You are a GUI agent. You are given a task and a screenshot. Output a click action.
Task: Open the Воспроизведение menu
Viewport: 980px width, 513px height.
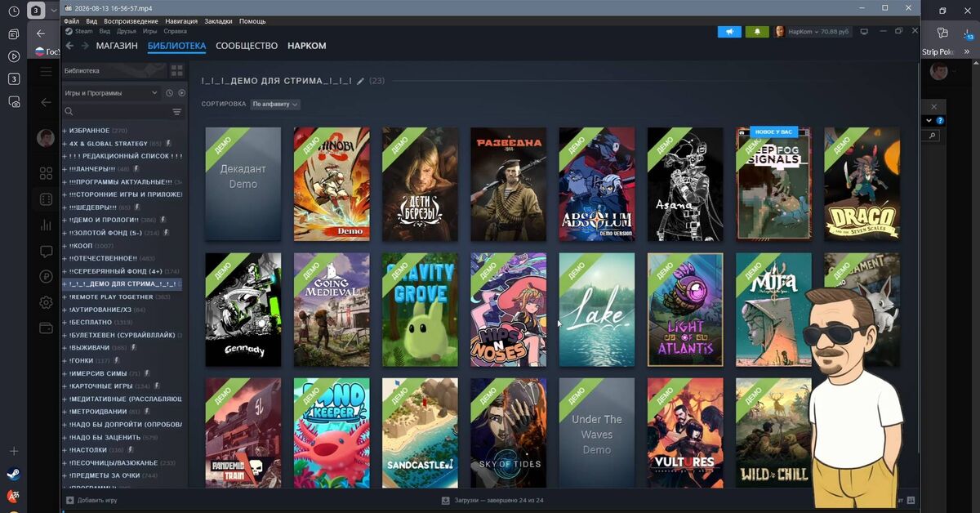[130, 21]
